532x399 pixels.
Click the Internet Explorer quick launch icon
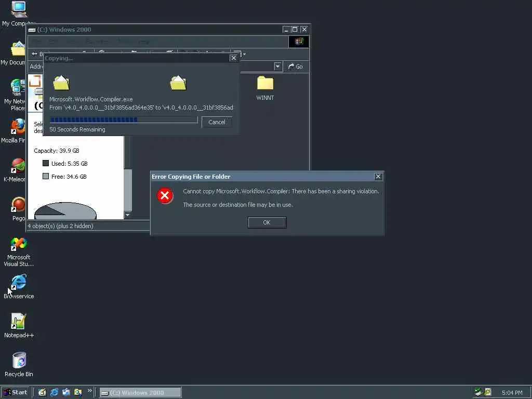(54, 392)
